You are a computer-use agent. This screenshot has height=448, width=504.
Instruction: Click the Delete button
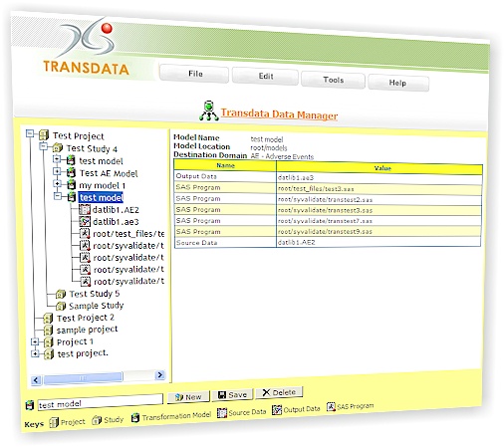pos(279,392)
